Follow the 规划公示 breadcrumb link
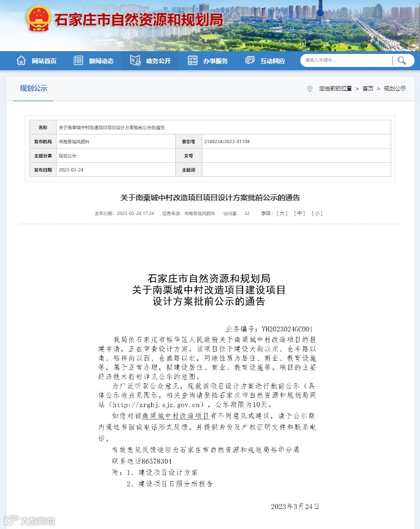Image resolution: width=420 pixels, height=529 pixels. point(394,88)
